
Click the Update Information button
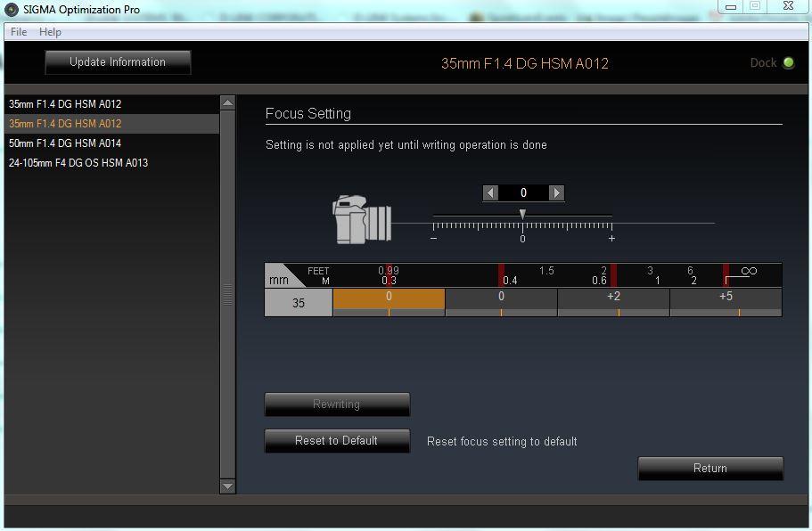coord(118,62)
